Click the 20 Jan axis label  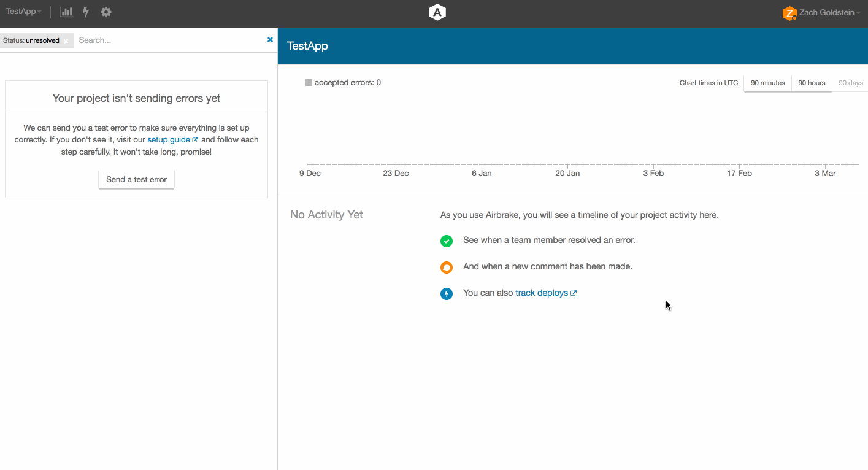pos(567,174)
